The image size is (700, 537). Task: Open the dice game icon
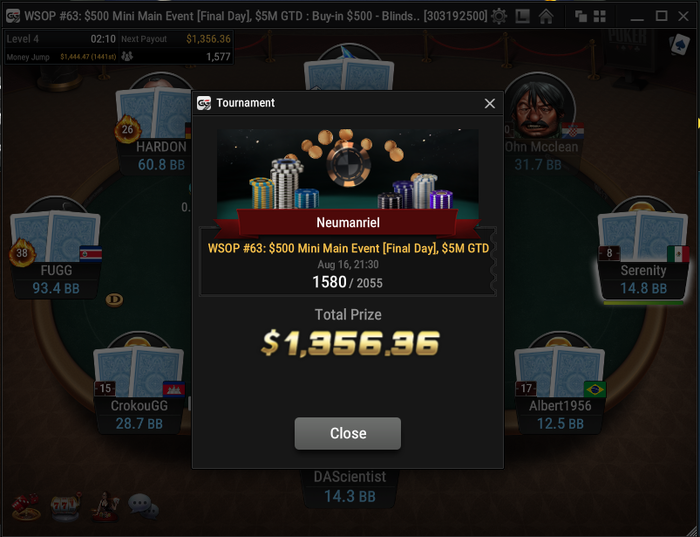pos(26,507)
